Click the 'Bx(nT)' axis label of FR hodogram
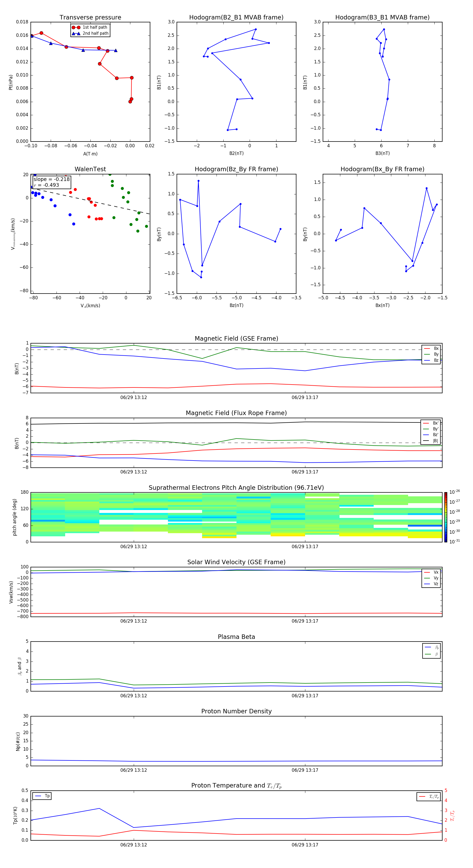Viewport: 473px width, 868px height. pos(382,305)
